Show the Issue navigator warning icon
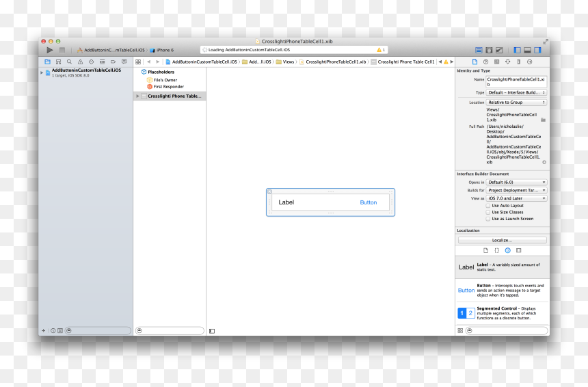 tap(80, 62)
